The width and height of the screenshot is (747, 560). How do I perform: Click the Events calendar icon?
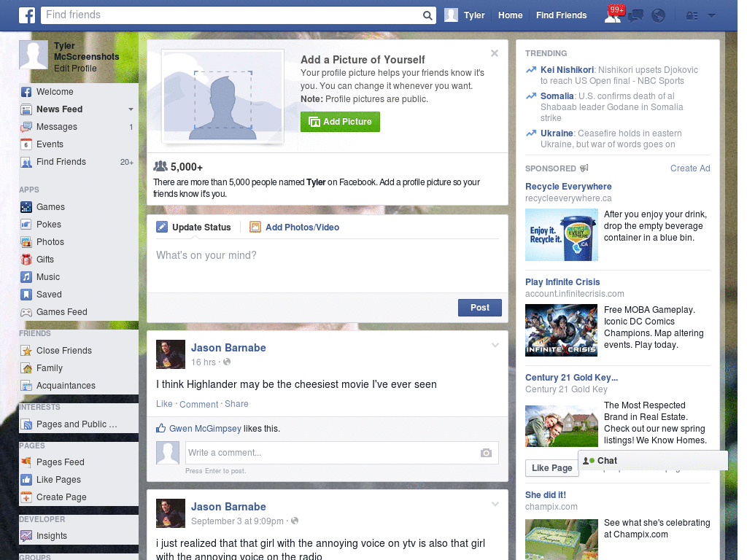[26, 144]
